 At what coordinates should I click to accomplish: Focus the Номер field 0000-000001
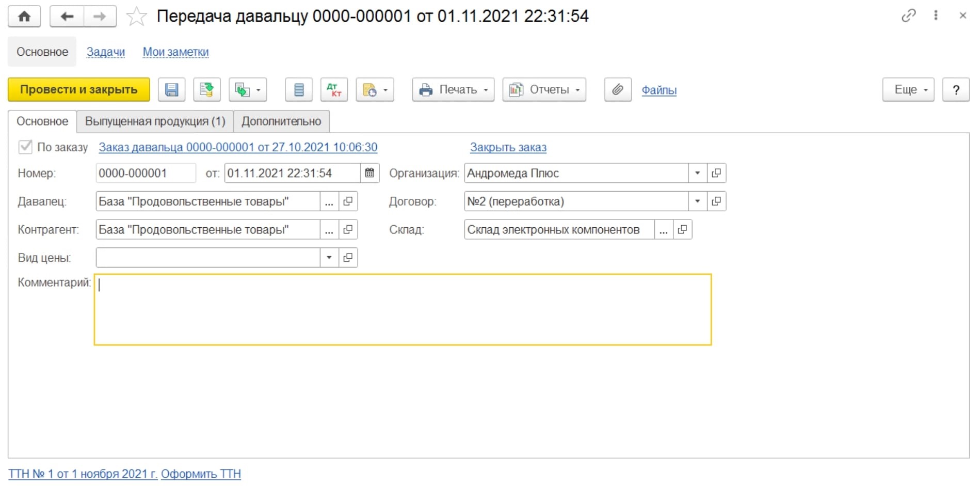tap(146, 173)
